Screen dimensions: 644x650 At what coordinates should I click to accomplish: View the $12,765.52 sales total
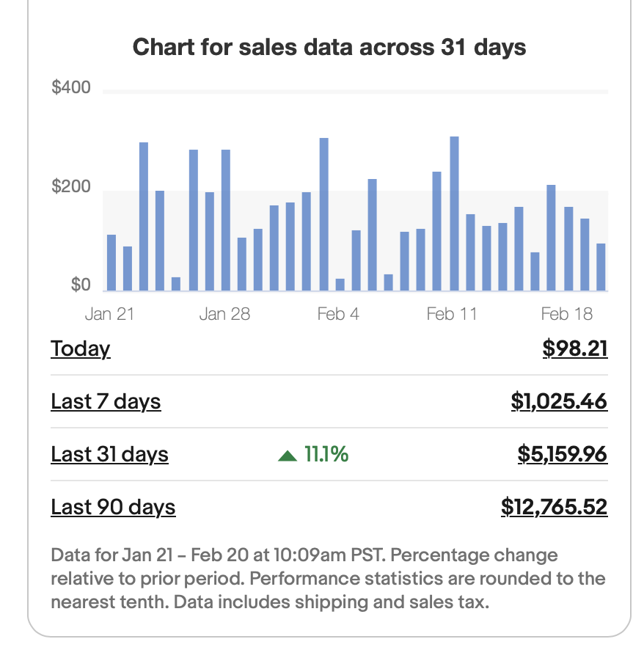555,507
